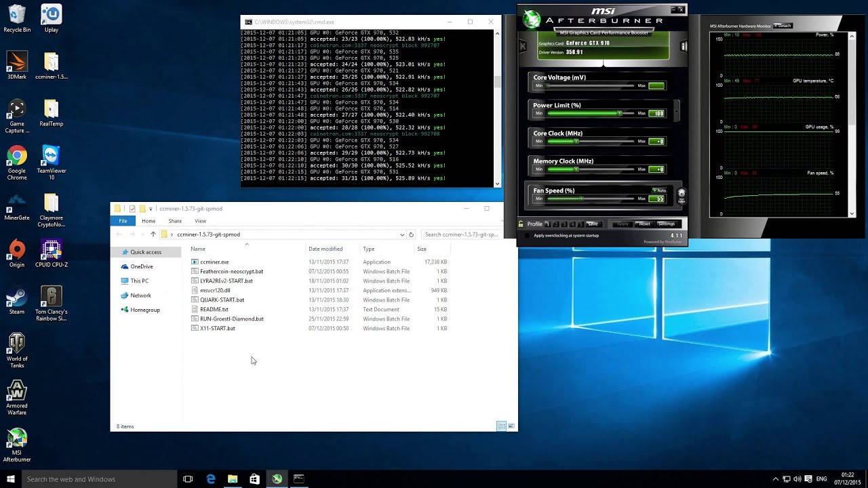Open Windows Store from the taskbar
Viewport: 868px width, 488px height.
coord(254,479)
